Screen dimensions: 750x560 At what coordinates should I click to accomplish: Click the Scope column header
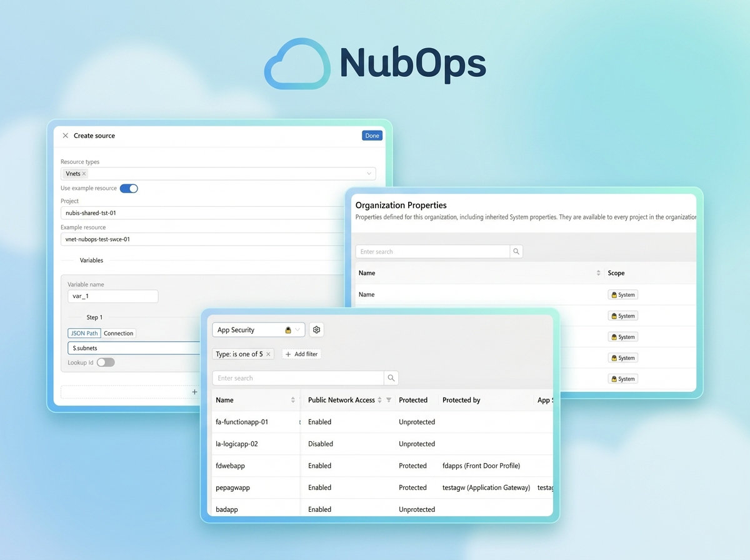[x=616, y=273]
